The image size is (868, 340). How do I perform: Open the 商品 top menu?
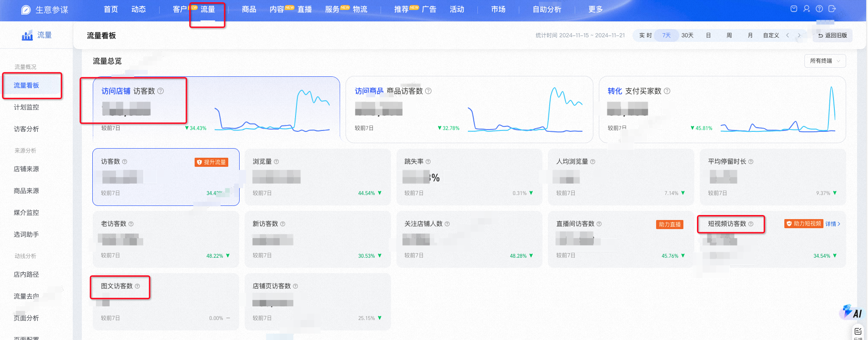pos(249,10)
